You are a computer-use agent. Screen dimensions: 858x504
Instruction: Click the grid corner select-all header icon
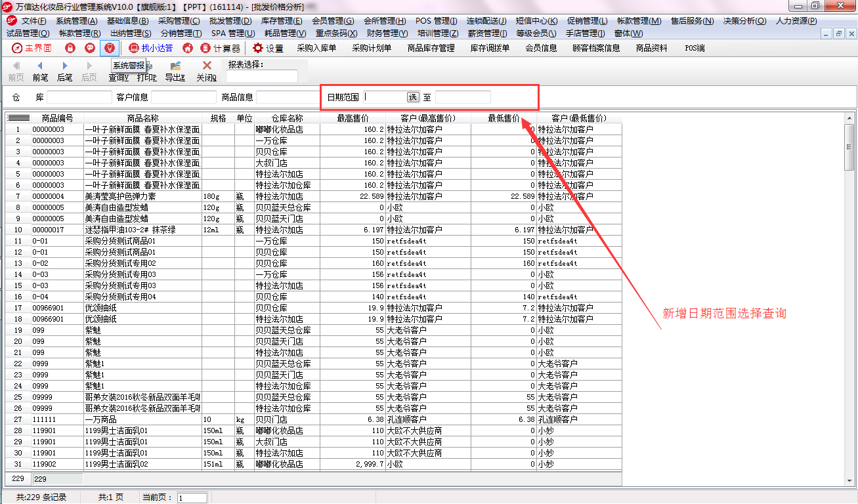tap(19, 118)
